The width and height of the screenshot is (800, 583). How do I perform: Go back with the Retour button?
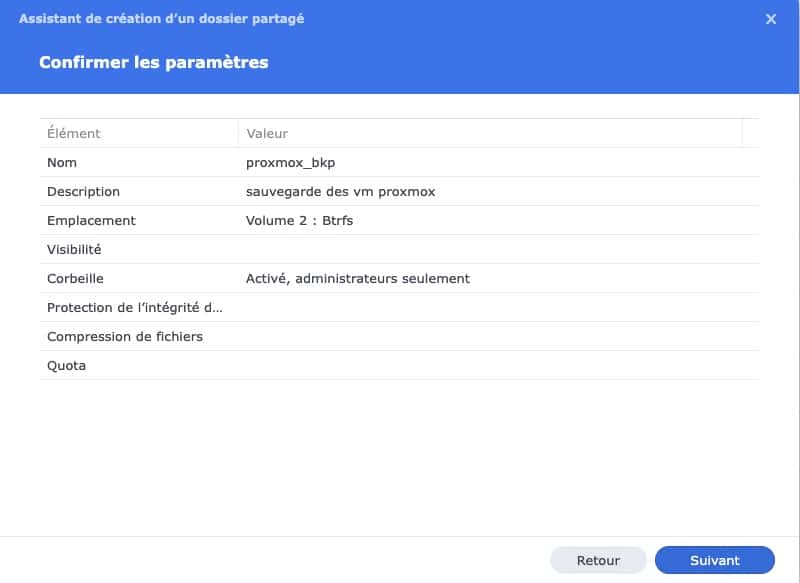(598, 561)
